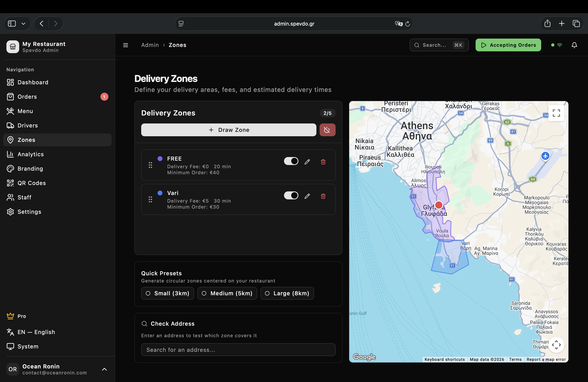The height and width of the screenshot is (382, 588).
Task: Open the sidebar workspace dropdown
Action: (23, 23)
